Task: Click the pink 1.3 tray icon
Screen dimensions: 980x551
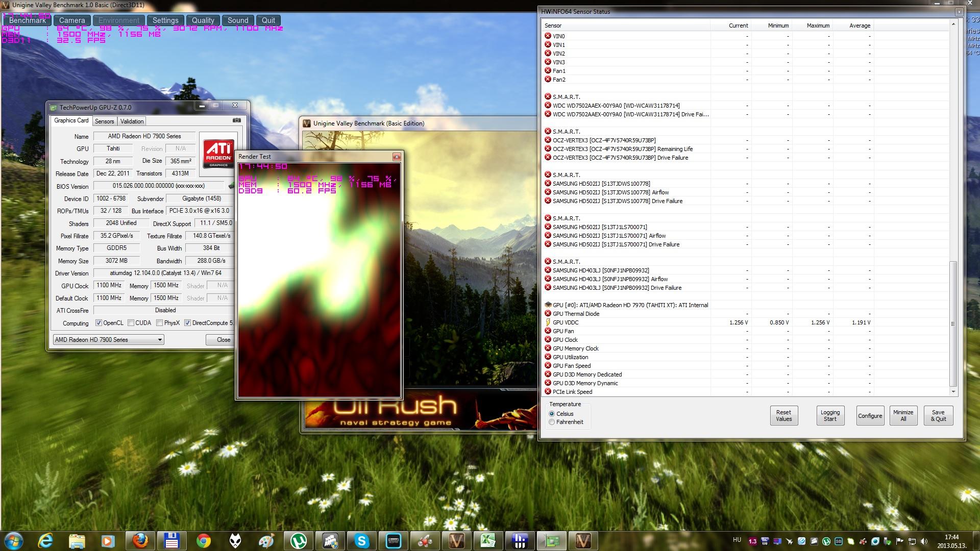Action: (753, 541)
